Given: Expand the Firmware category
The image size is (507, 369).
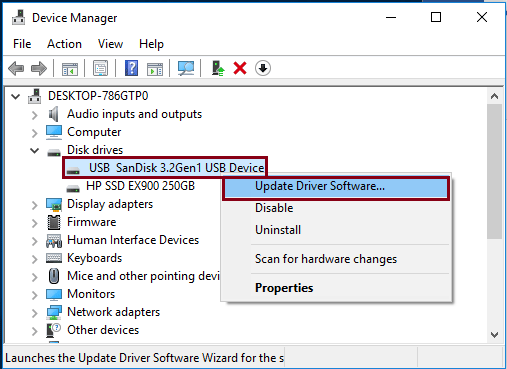Looking at the screenshot, I should coord(34,223).
